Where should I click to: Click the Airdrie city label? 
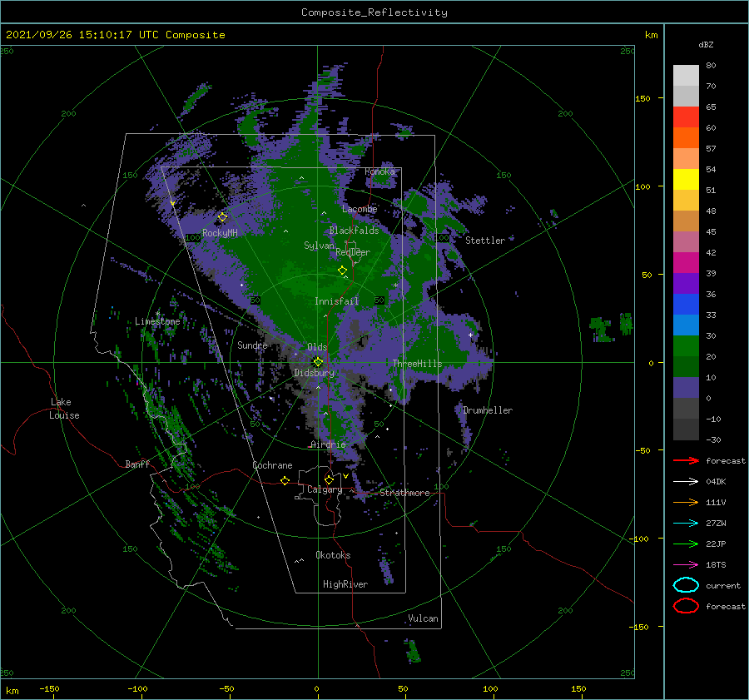tap(328, 444)
